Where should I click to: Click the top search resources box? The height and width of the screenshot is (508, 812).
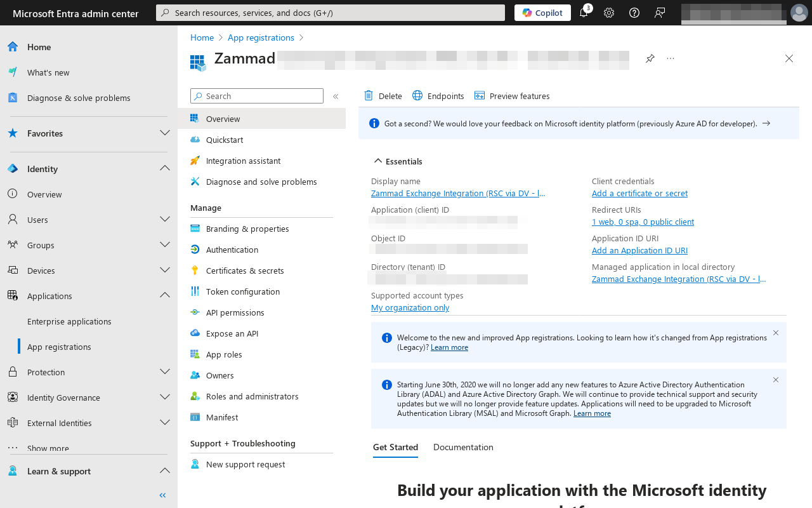(x=331, y=13)
